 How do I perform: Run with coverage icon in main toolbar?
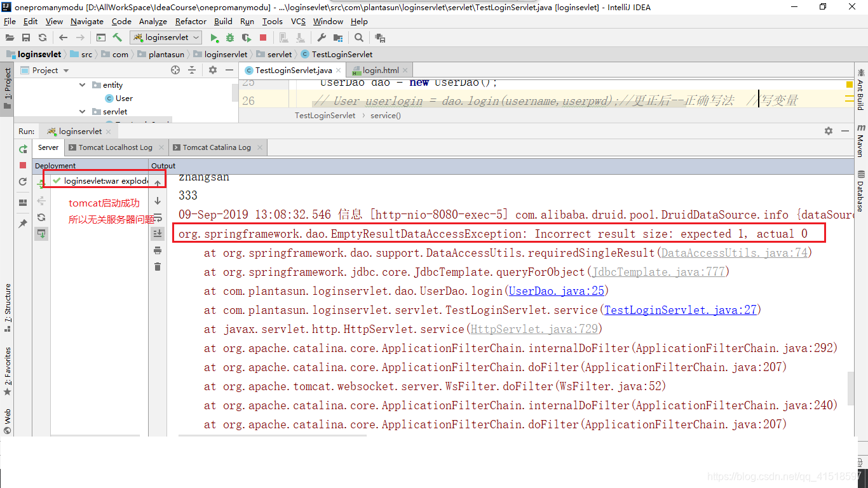[x=247, y=37]
